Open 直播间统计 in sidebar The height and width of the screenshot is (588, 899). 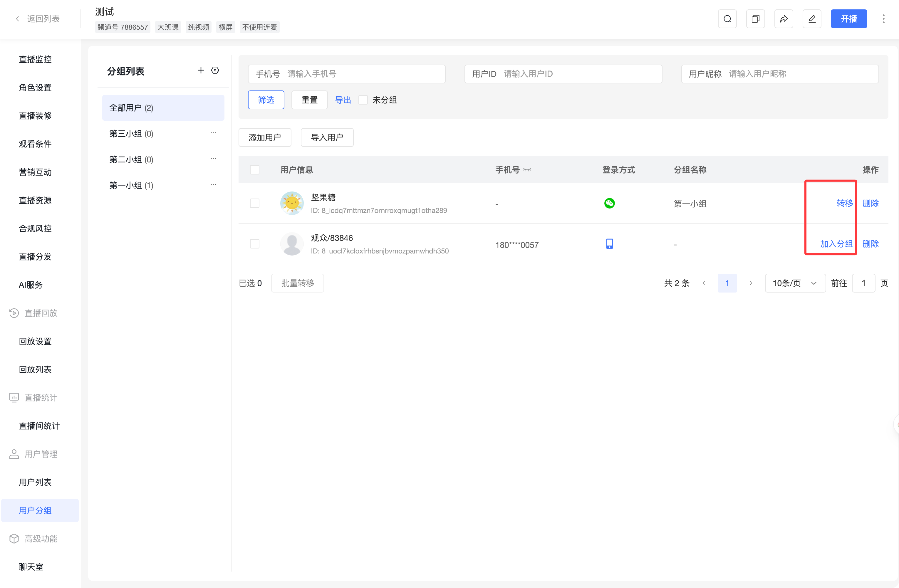39,426
